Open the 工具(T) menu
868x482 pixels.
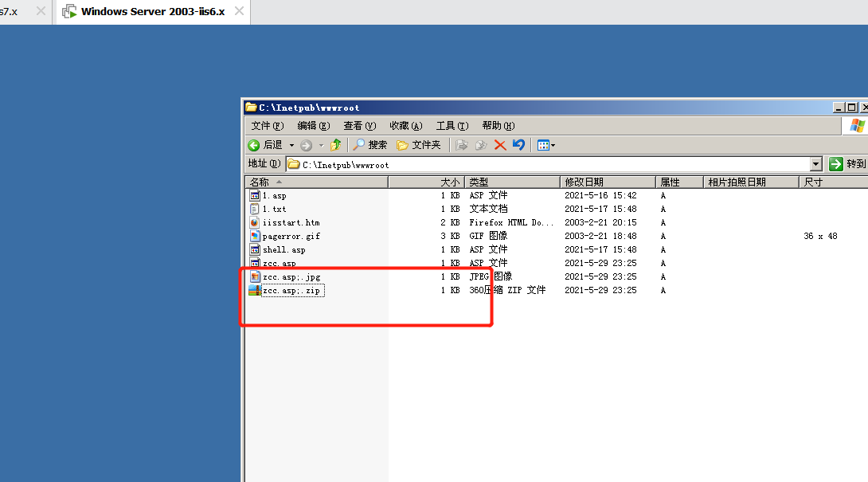pos(452,126)
